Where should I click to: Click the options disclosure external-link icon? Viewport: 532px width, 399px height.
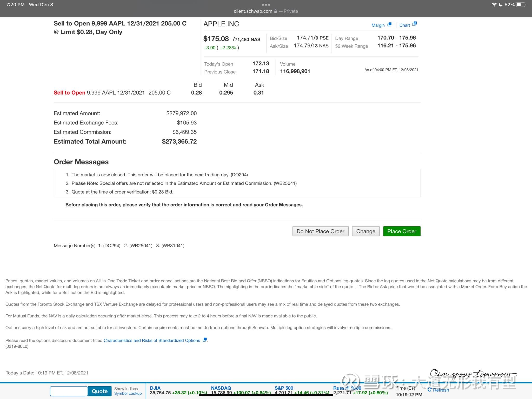pos(205,340)
